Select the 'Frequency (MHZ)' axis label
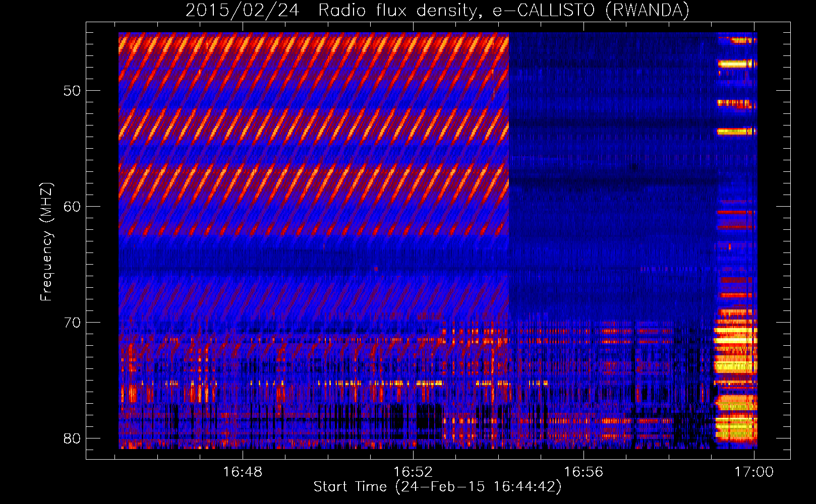 pos(46,242)
